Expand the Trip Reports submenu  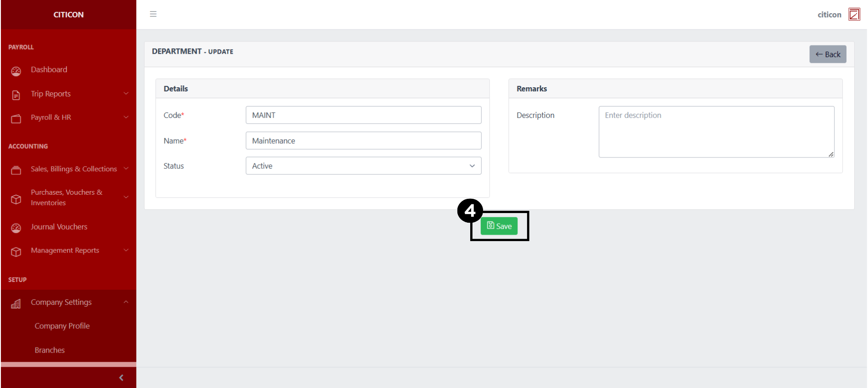126,94
